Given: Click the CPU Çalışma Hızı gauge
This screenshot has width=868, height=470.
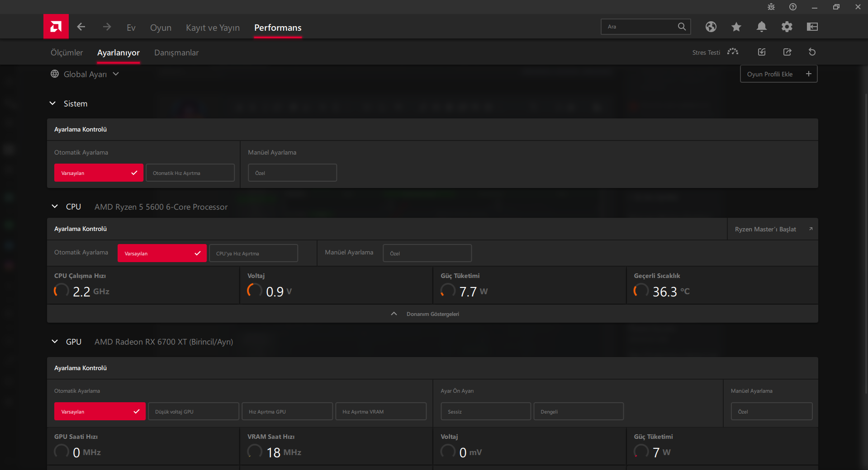Looking at the screenshot, I should [x=62, y=290].
